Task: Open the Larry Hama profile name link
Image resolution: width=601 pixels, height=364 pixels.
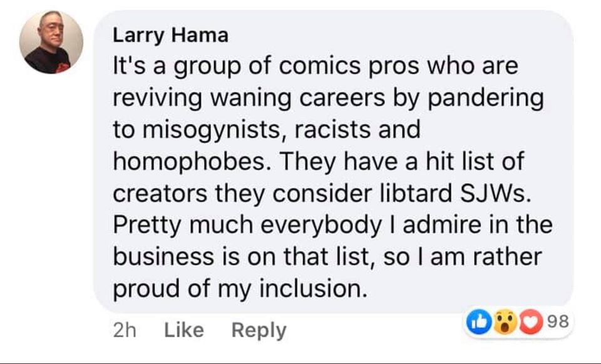Action: pos(170,36)
